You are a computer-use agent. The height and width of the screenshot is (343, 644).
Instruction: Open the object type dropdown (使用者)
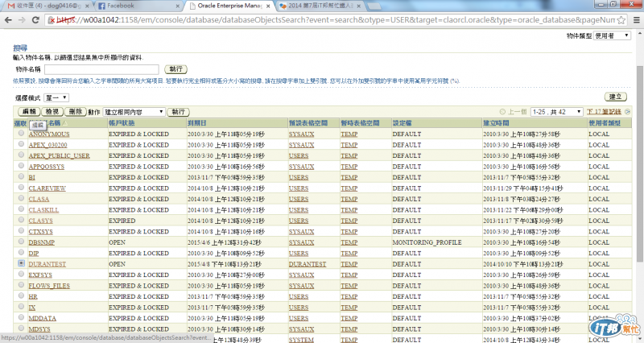(x=612, y=35)
